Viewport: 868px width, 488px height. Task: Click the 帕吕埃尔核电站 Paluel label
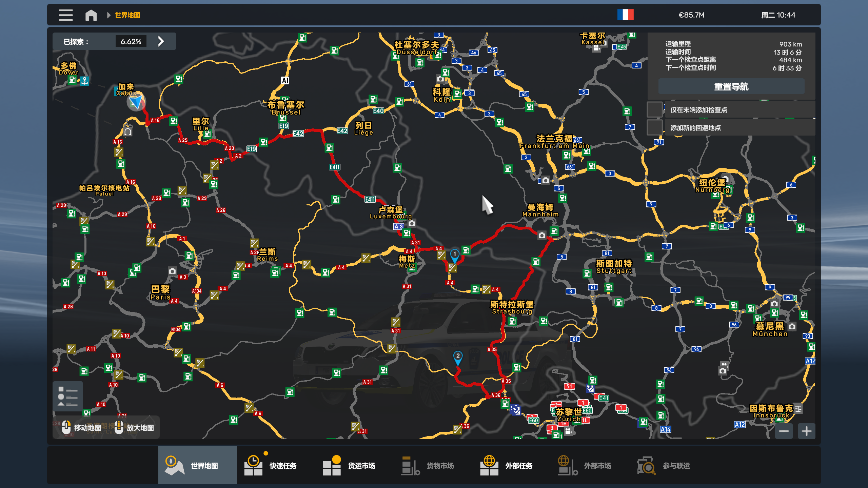pyautogui.click(x=104, y=190)
